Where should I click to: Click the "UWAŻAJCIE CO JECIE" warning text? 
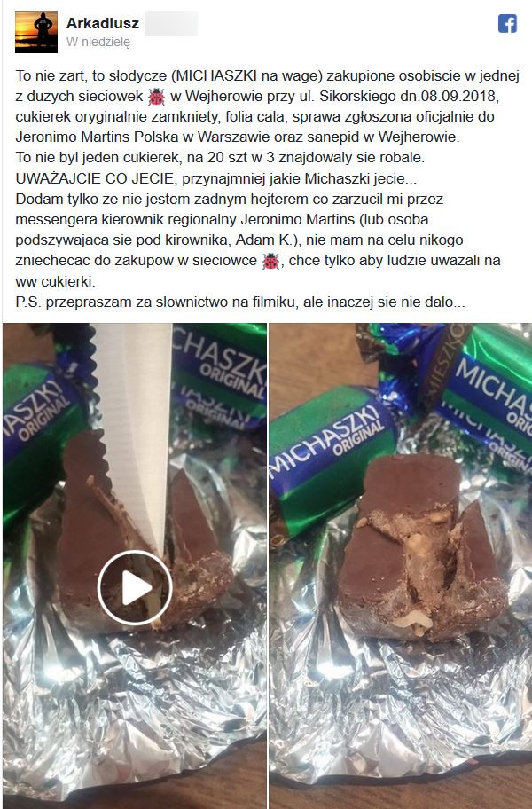(x=94, y=179)
